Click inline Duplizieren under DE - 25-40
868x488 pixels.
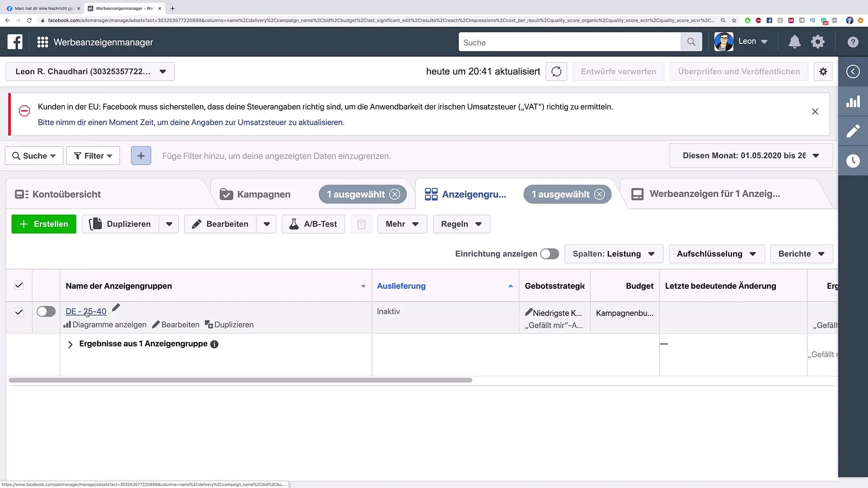[x=229, y=325]
